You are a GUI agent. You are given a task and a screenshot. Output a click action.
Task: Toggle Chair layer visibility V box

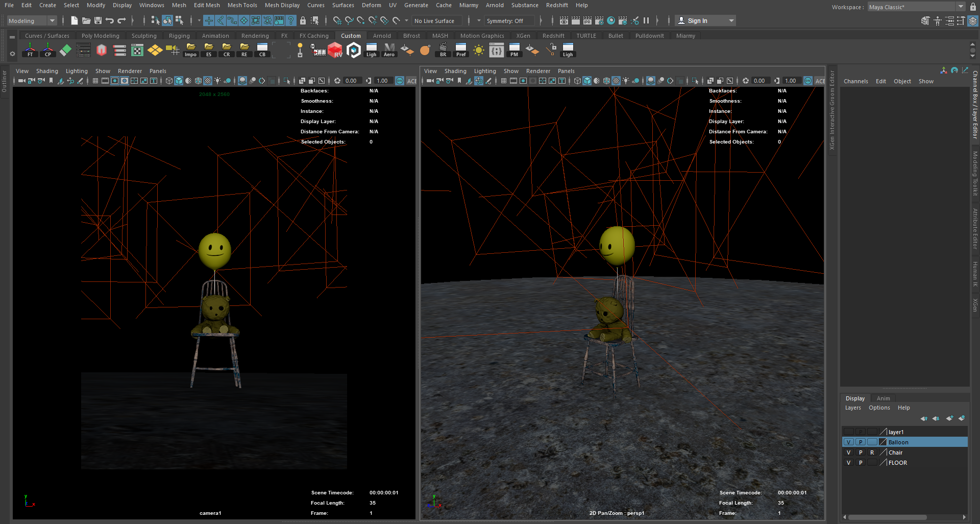point(848,452)
